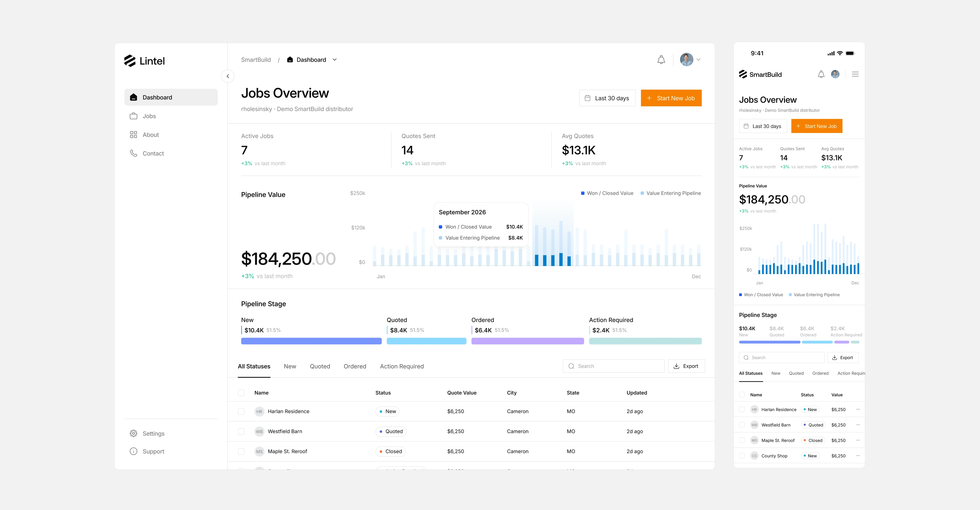Switch to desktop Action Required tab

[x=402, y=366]
